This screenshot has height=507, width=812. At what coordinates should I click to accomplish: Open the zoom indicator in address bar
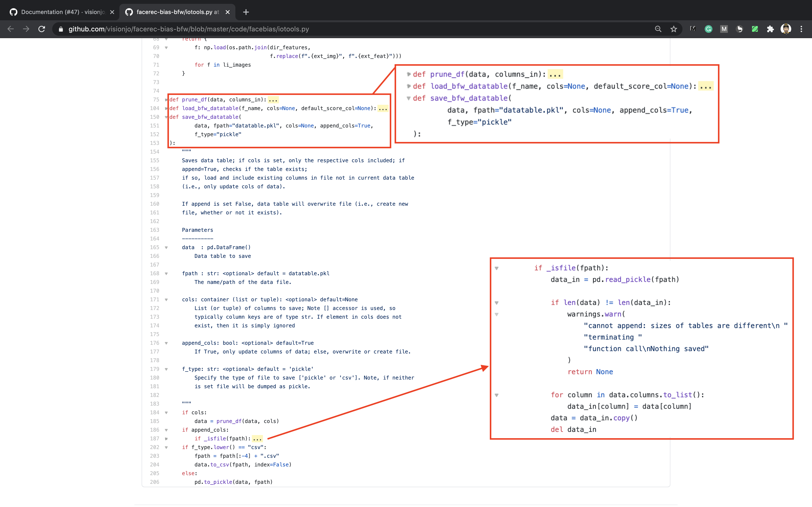pyautogui.click(x=658, y=29)
